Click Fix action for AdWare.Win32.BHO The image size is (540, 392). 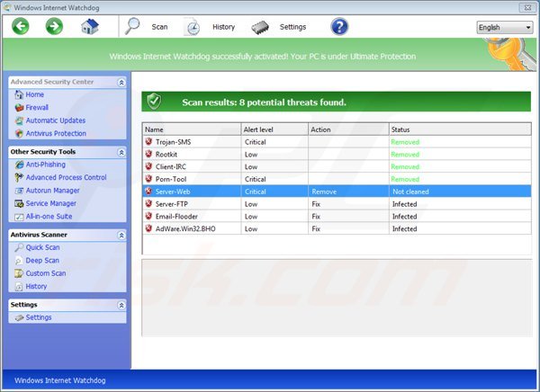click(x=316, y=229)
